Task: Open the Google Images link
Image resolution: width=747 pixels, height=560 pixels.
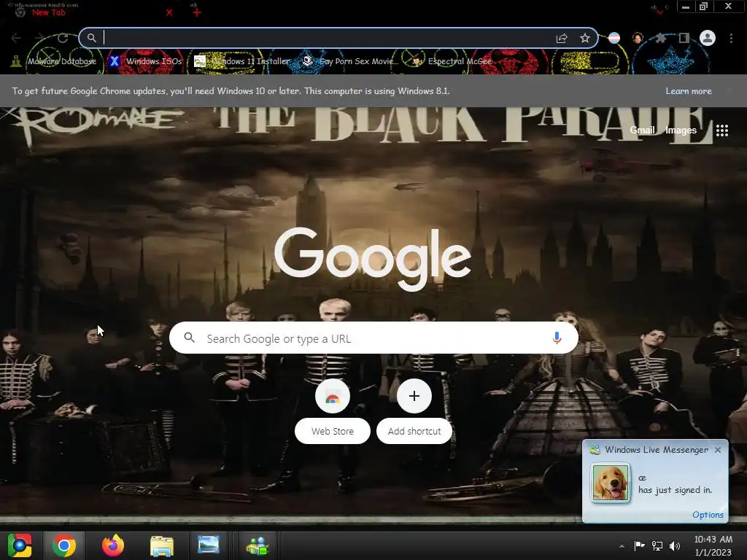Action: (681, 130)
